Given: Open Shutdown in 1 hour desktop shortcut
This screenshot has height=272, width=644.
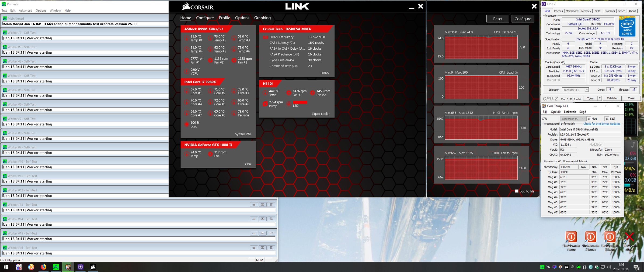Looking at the screenshot, I should [x=571, y=241].
